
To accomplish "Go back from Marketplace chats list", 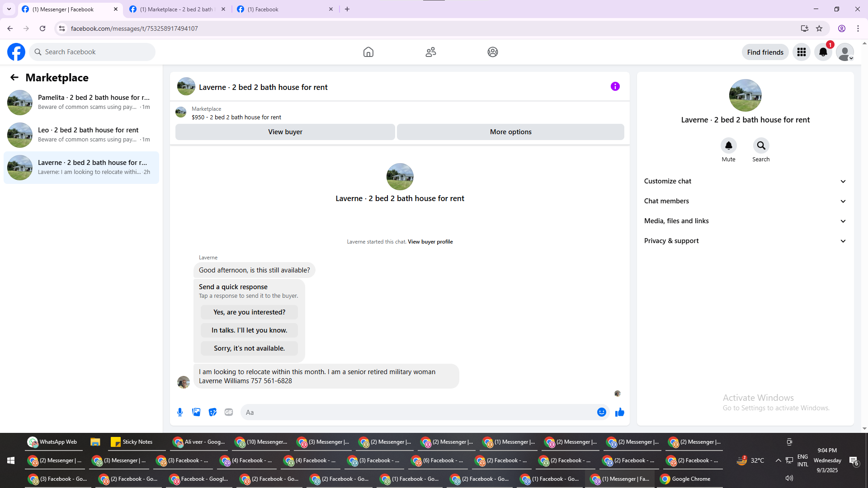I will point(14,77).
